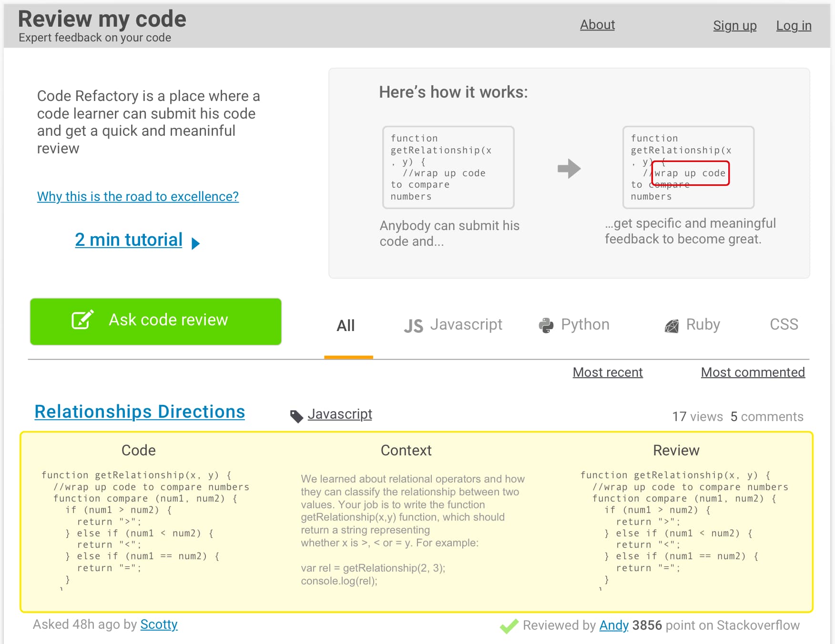Switch to the Python tab
Screen dimensions: 835x644
pyautogui.click(x=574, y=325)
